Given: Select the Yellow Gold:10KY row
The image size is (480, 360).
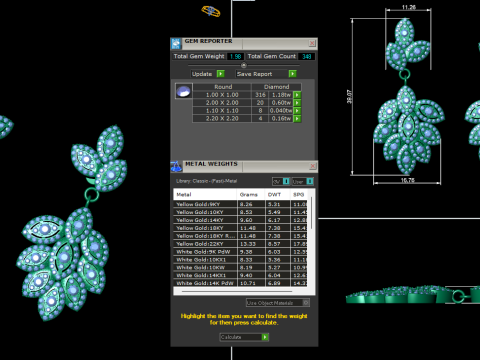Looking at the screenshot, I should [x=240, y=212].
